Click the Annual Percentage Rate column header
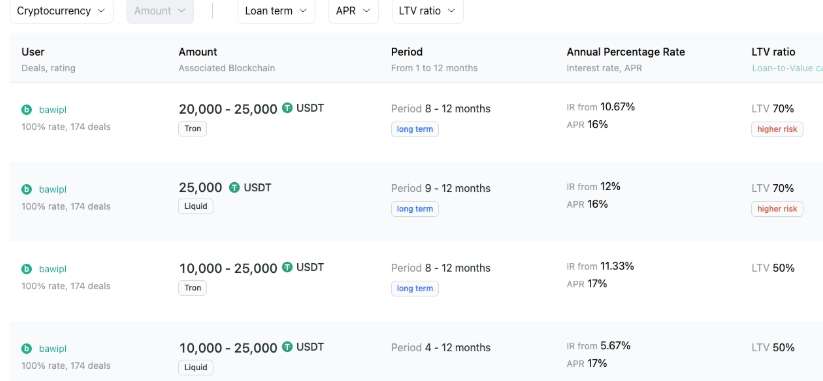The height and width of the screenshot is (381, 823). pos(626,52)
